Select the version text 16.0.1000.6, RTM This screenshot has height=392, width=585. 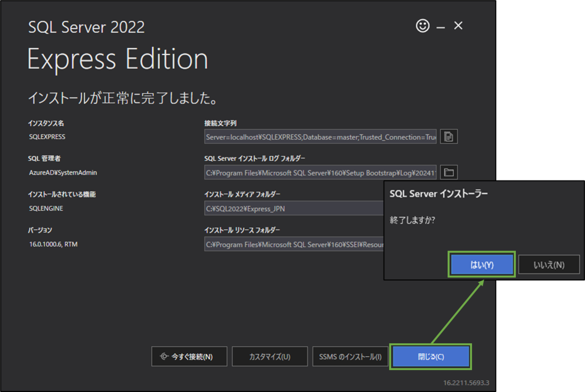coord(53,244)
